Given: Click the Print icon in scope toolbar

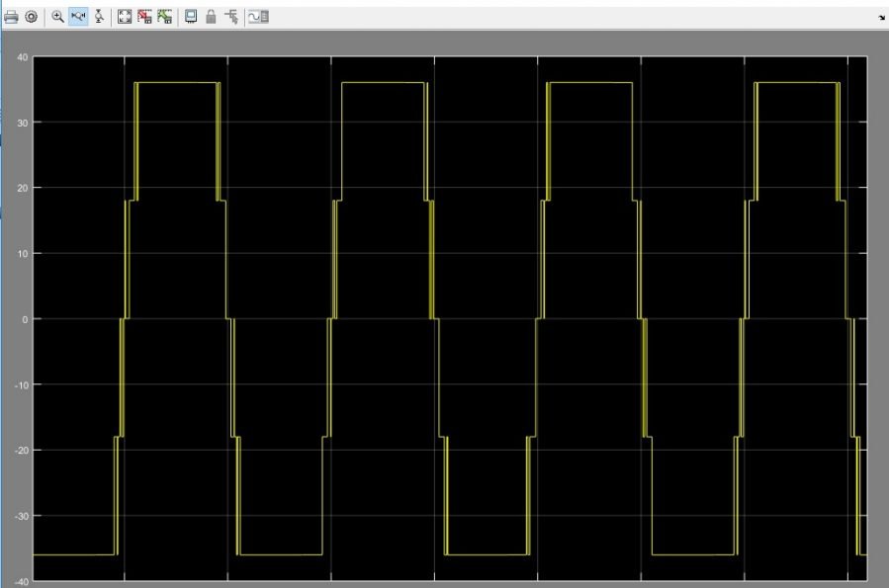Looking at the screenshot, I should 11,17.
